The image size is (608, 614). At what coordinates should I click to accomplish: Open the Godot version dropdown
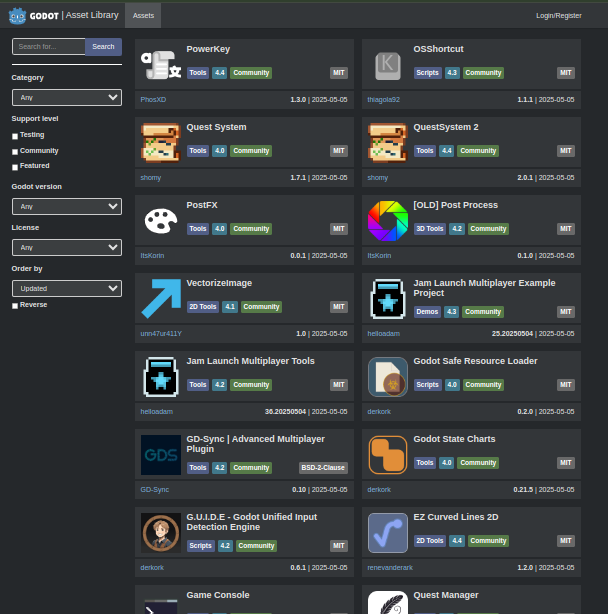pos(67,206)
